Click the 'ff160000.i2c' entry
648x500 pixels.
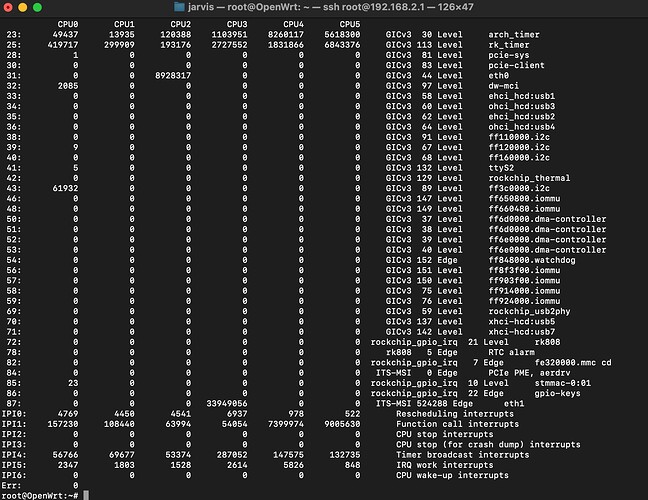(x=519, y=157)
